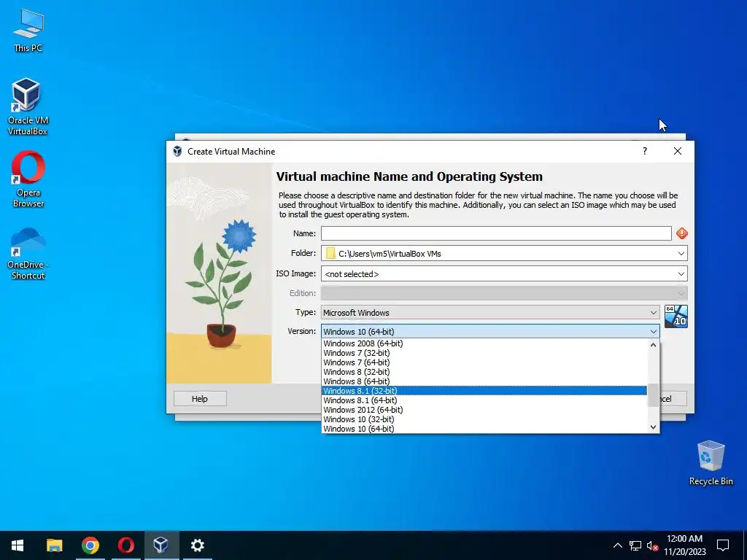Click the name field error warning icon
Viewport: 747px width, 560px height.
pyautogui.click(x=682, y=233)
